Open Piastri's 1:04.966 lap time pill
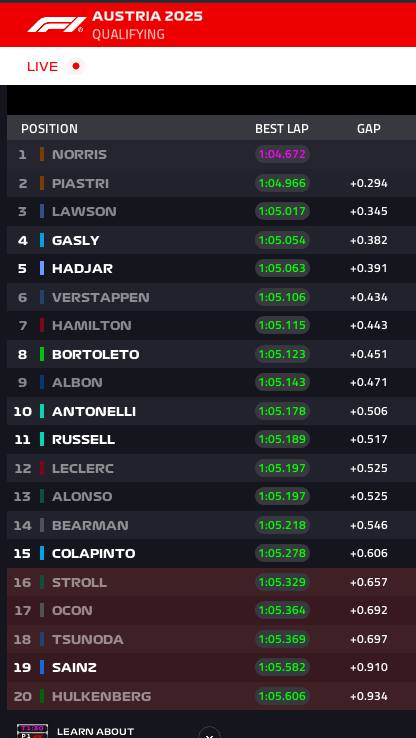The width and height of the screenshot is (416, 738). coord(282,183)
